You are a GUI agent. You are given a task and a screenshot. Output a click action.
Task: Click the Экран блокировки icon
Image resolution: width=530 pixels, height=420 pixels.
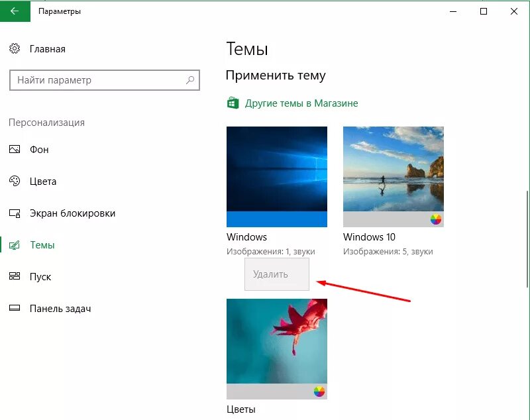click(x=15, y=213)
